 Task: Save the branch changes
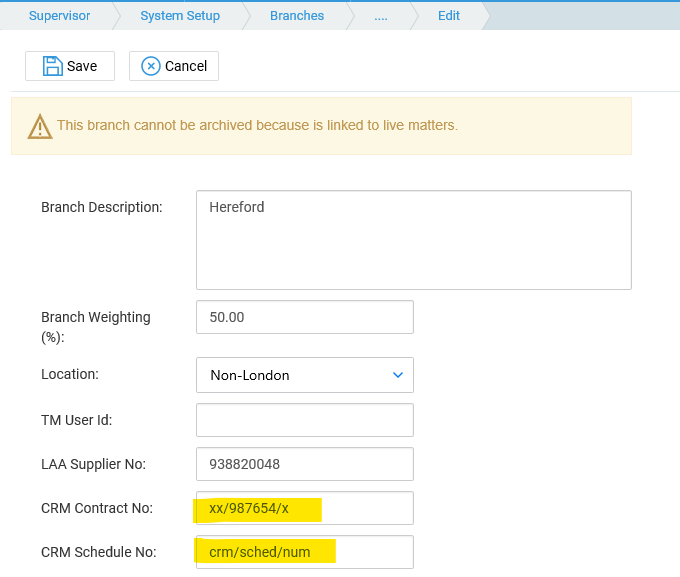pos(70,66)
